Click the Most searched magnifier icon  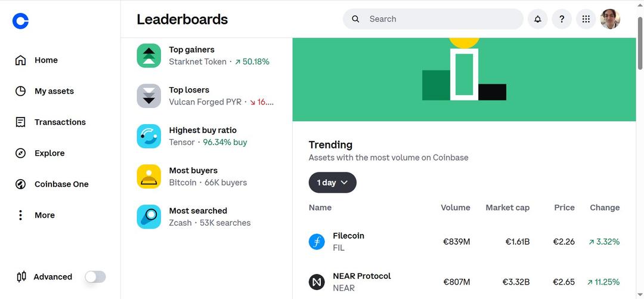tap(149, 217)
